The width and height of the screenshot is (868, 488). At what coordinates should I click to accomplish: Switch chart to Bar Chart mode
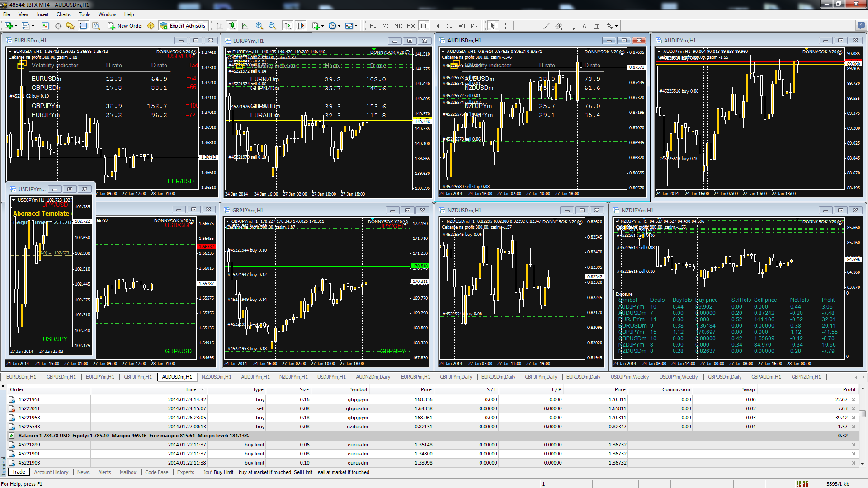pos(219,26)
